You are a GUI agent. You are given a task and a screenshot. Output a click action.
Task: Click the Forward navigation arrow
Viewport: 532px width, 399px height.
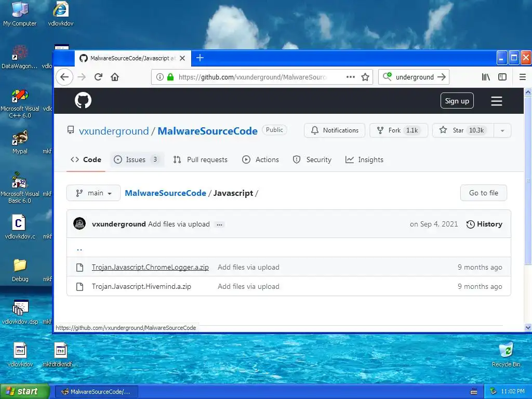tap(82, 77)
